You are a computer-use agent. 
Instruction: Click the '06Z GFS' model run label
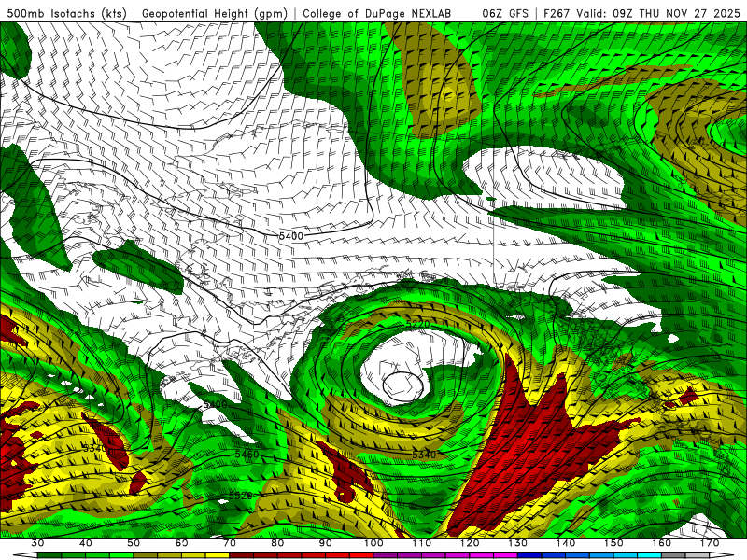505,13
